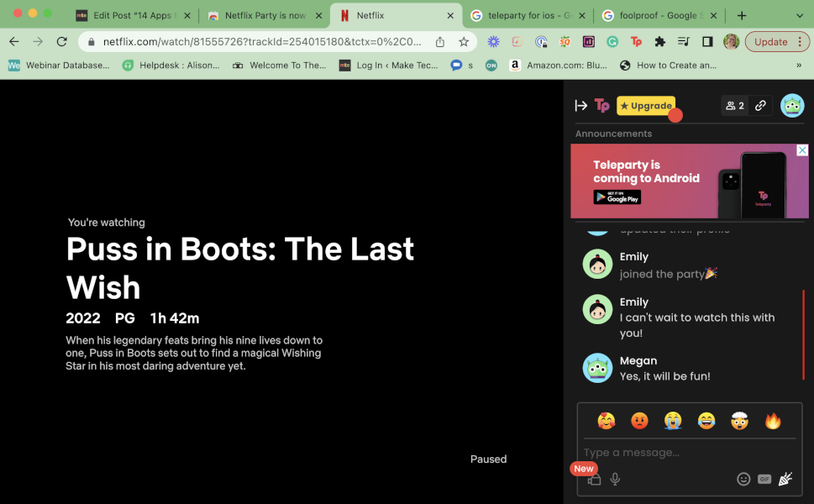814x504 pixels.
Task: Open the "Helpdesk : Alison" bookmark
Action: tap(171, 65)
